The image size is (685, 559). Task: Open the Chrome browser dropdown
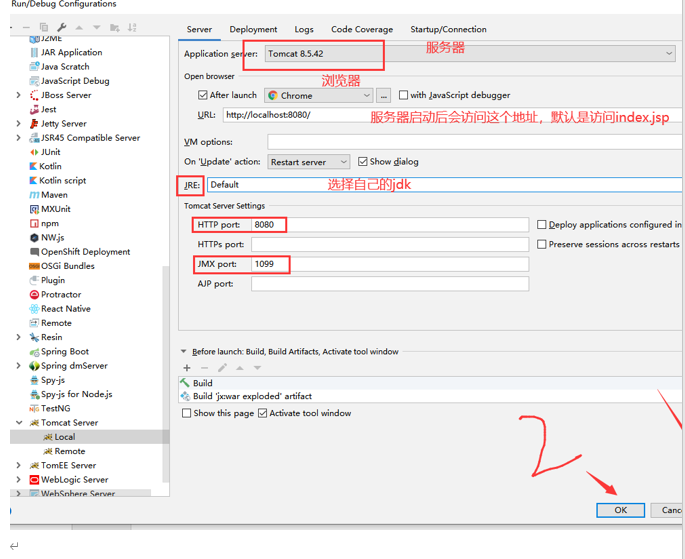coord(318,95)
